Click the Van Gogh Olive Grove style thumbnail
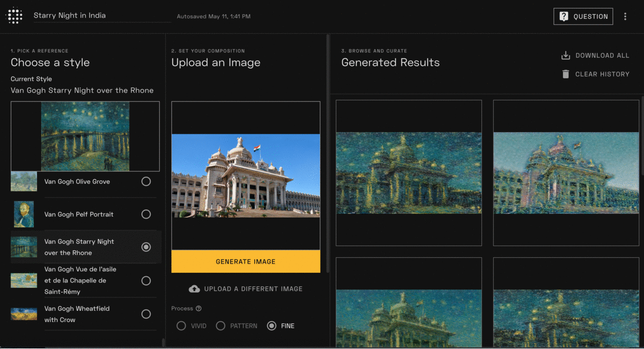The width and height of the screenshot is (644, 349). [24, 181]
